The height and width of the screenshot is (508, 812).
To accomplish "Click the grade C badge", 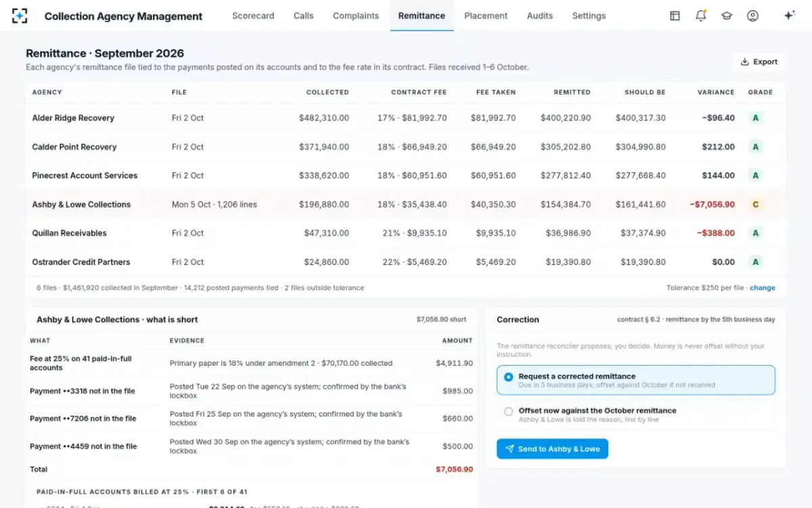I will click(x=755, y=205).
